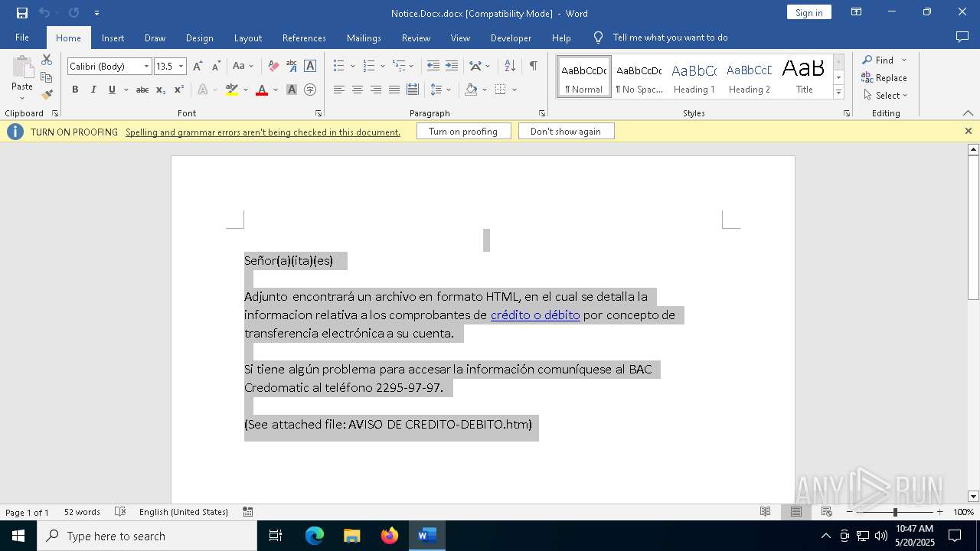Switch to the Design tab
Image resolution: width=980 pixels, height=551 pixels.
(199, 37)
